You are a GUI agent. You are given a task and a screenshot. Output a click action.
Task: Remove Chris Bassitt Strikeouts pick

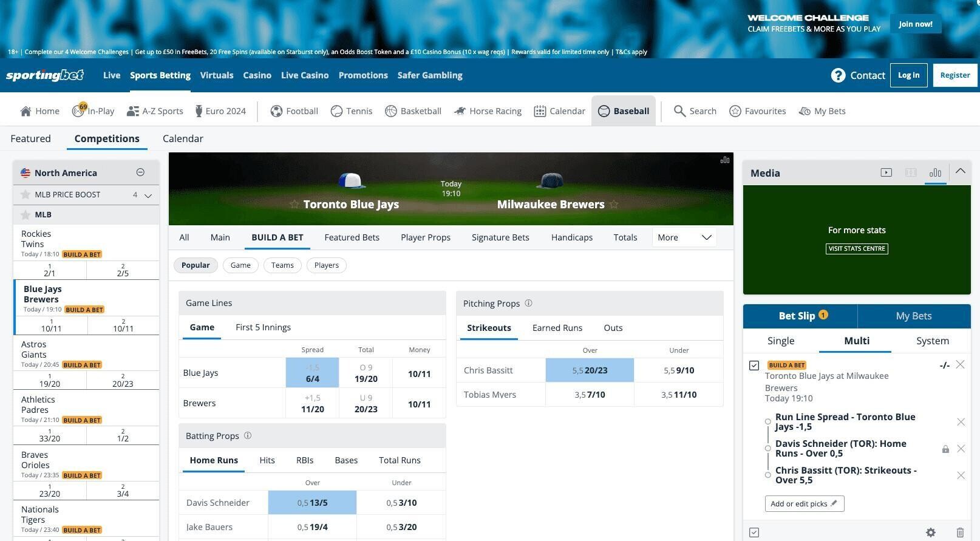(961, 475)
